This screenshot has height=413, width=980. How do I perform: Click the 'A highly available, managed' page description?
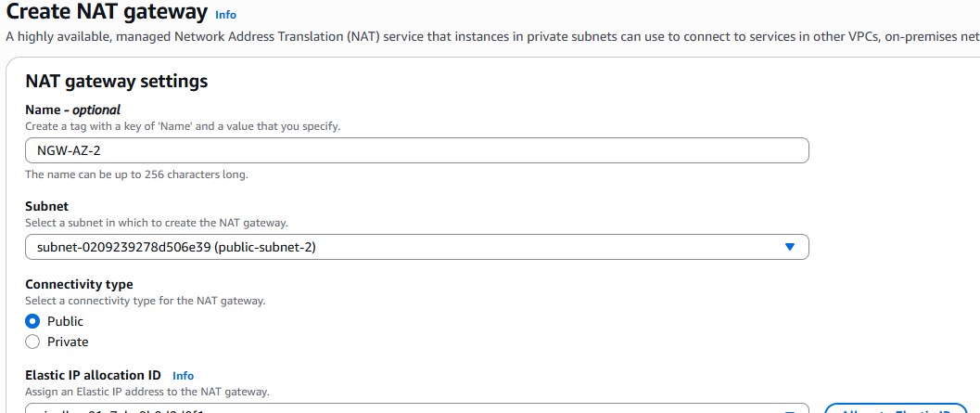(464, 37)
